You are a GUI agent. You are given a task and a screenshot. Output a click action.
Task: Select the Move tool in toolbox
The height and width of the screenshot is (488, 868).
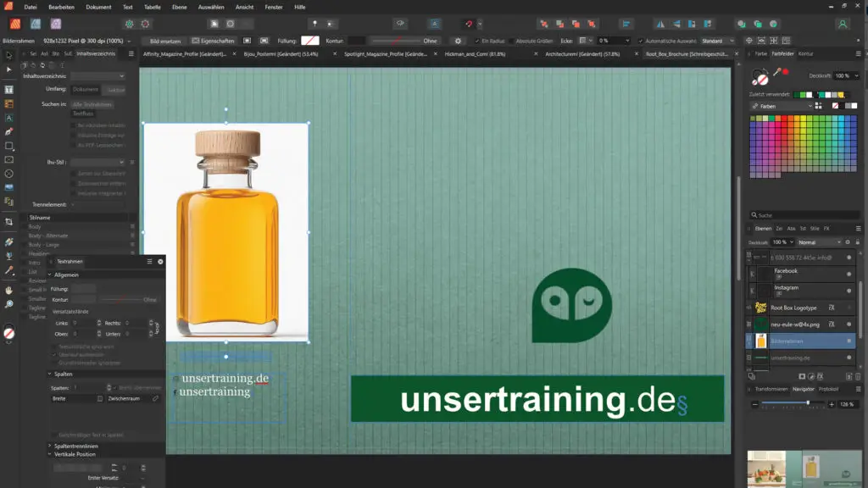pos(8,55)
